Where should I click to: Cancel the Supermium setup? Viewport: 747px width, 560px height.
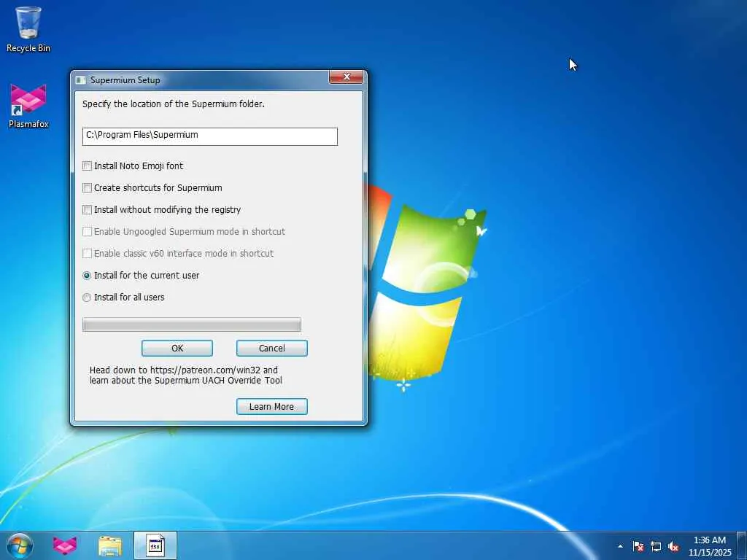(x=272, y=348)
